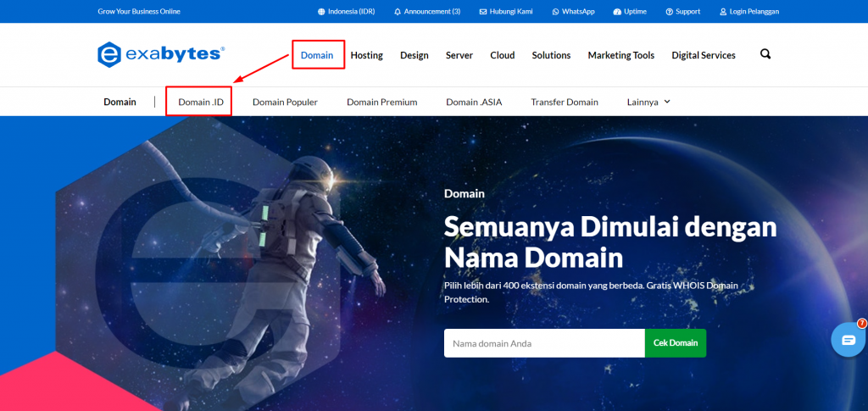Click the Exabytes hexagon logo icon
Image resolution: width=868 pixels, height=411 pixels.
pyautogui.click(x=109, y=55)
